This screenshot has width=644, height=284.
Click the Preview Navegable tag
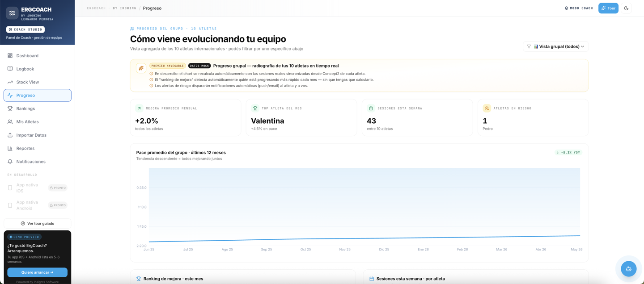tap(168, 66)
